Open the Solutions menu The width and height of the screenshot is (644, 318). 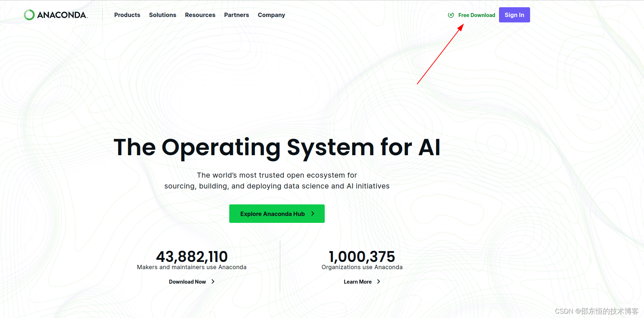(163, 15)
